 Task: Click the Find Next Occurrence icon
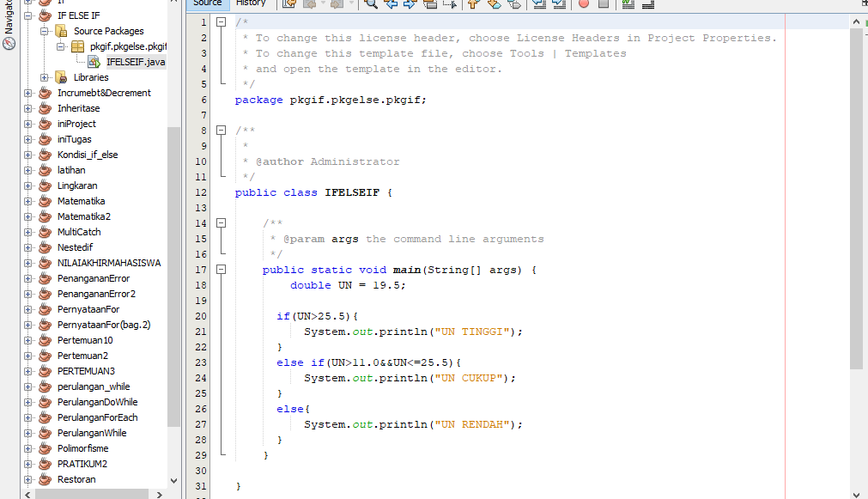point(410,5)
